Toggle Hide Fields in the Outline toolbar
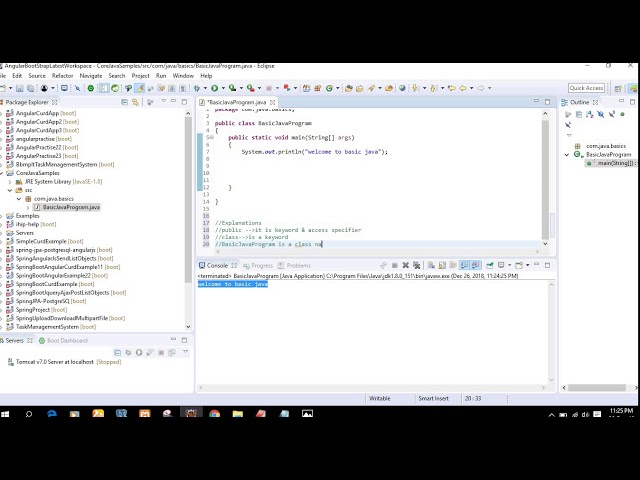640x480 pixels. [601, 115]
